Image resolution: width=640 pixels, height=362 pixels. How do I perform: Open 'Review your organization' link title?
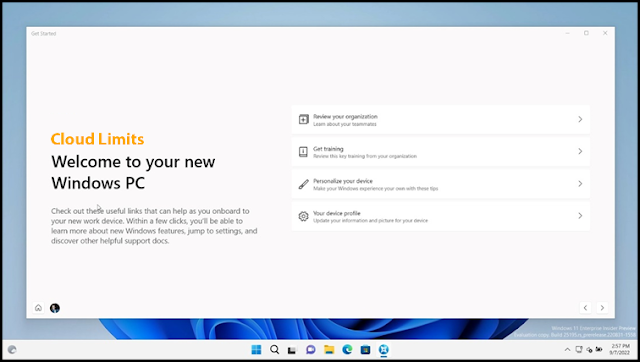345,116
